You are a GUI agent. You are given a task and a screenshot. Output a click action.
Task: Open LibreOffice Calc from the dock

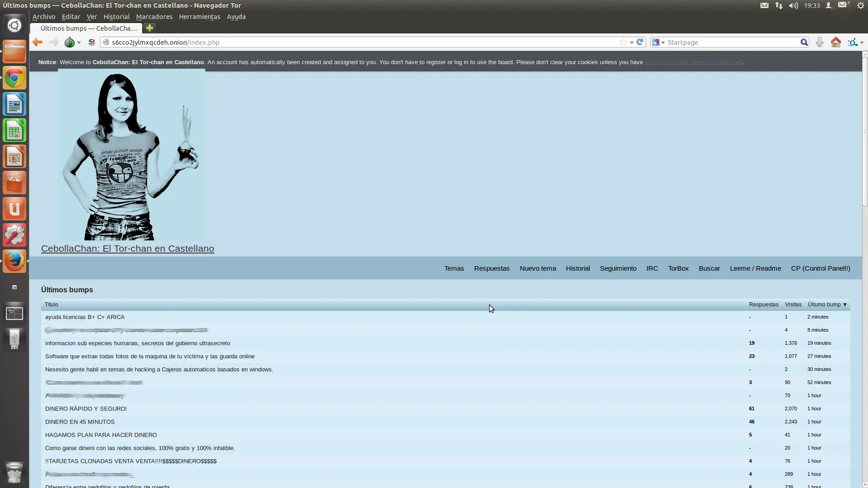pos(14,131)
